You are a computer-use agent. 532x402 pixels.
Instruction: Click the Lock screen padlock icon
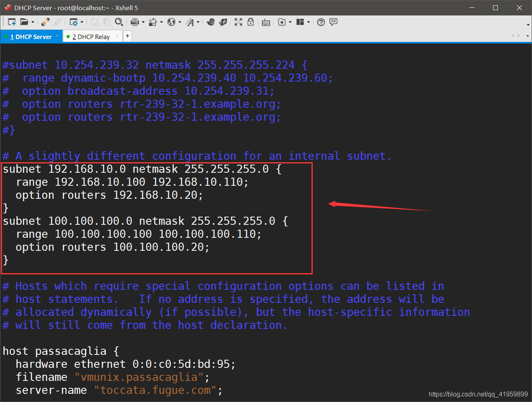[251, 22]
